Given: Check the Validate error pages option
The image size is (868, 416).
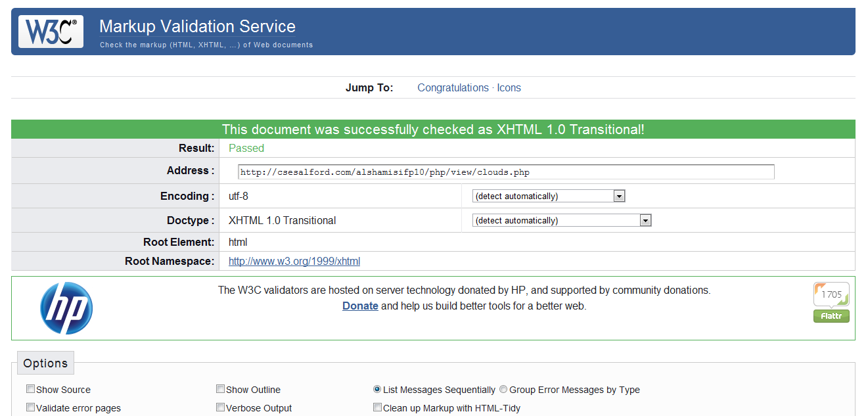Looking at the screenshot, I should 30,407.
